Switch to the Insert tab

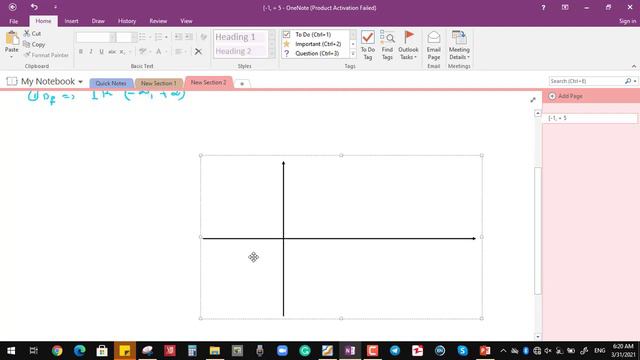point(71,21)
